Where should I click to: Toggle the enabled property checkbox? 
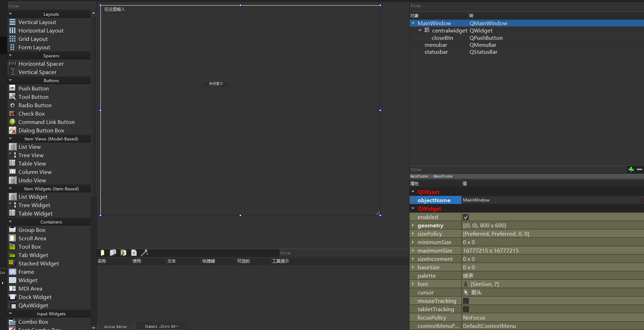(x=466, y=217)
